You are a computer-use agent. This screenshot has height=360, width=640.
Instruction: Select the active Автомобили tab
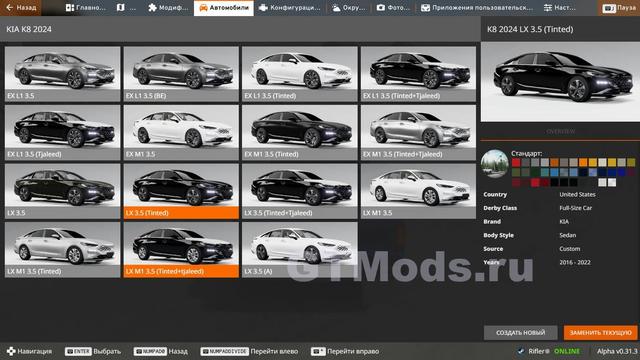pyautogui.click(x=224, y=7)
